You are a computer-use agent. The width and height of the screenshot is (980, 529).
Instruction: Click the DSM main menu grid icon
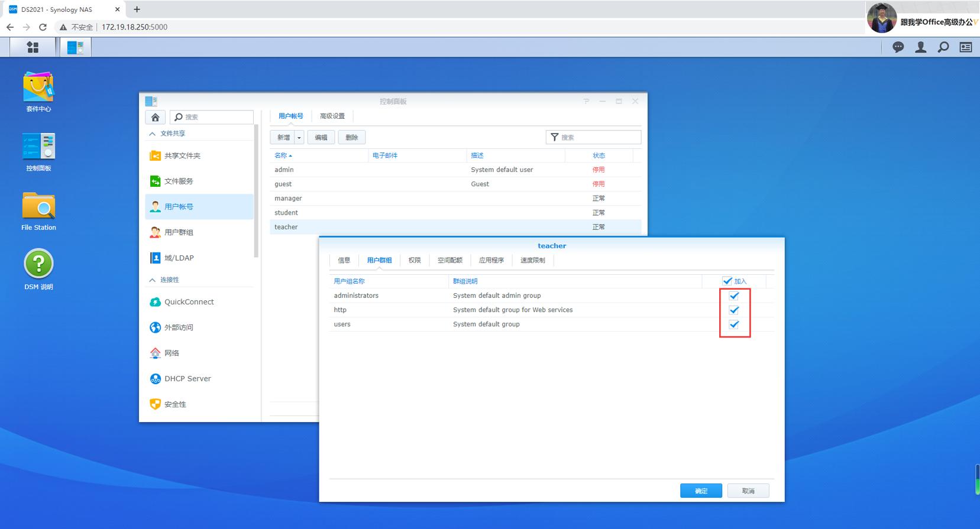(33, 47)
